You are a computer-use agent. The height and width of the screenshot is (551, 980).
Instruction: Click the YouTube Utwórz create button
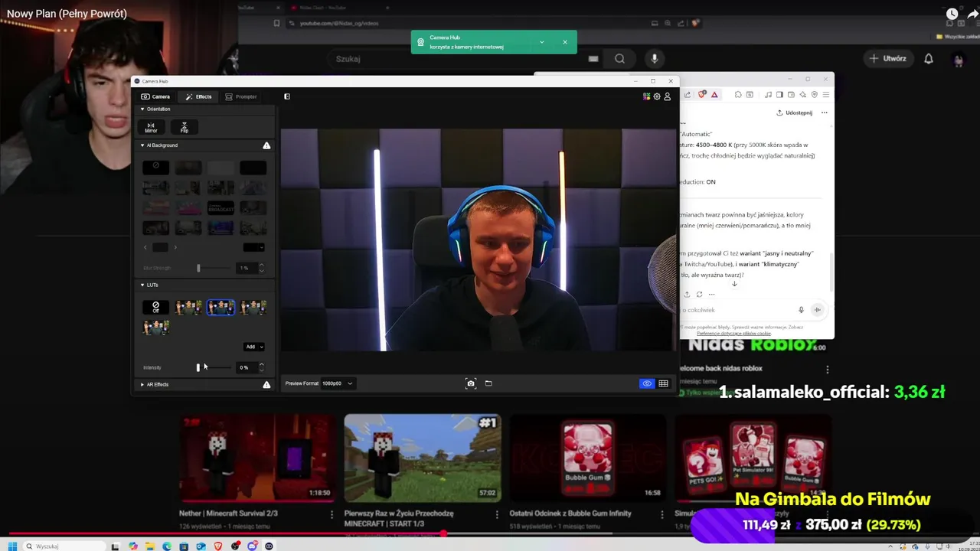coord(888,59)
